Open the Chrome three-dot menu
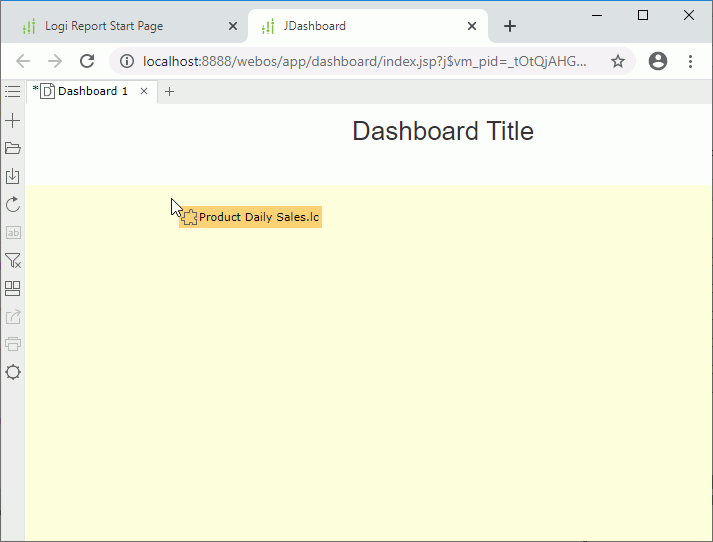Image resolution: width=713 pixels, height=542 pixels. click(690, 62)
